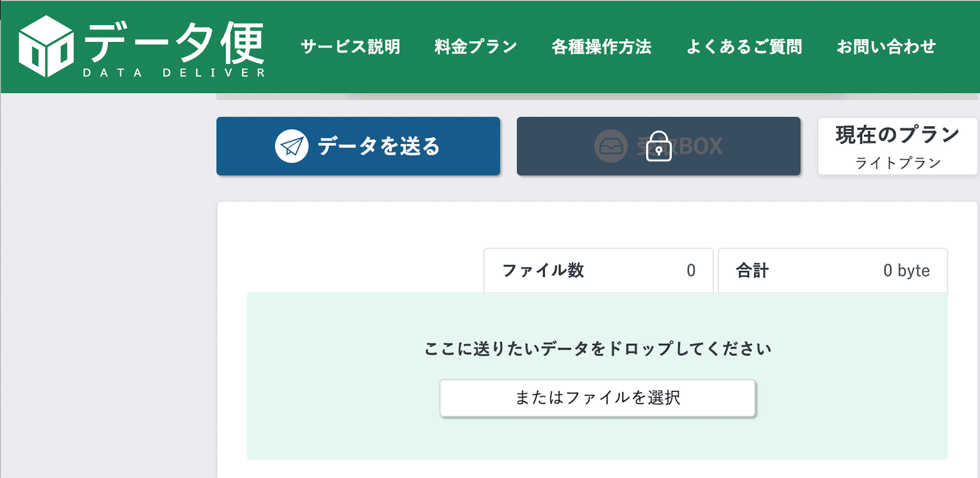Open 料金プラン menu item
This screenshot has width=980, height=478.
tap(475, 47)
